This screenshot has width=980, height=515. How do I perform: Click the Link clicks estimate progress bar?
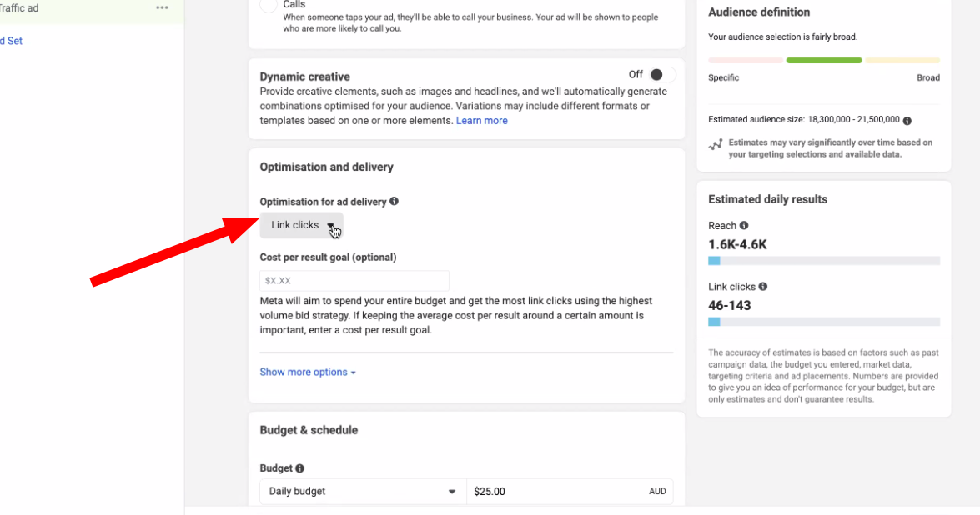tap(823, 322)
